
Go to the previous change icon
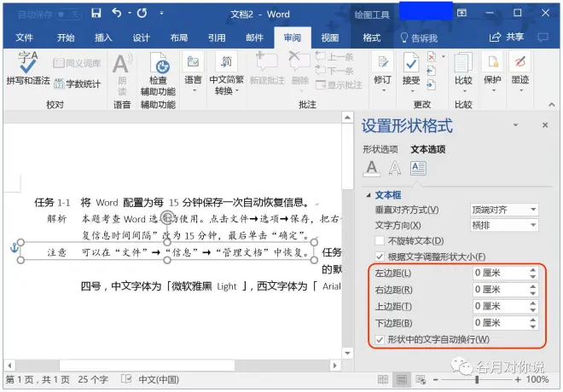432,71
